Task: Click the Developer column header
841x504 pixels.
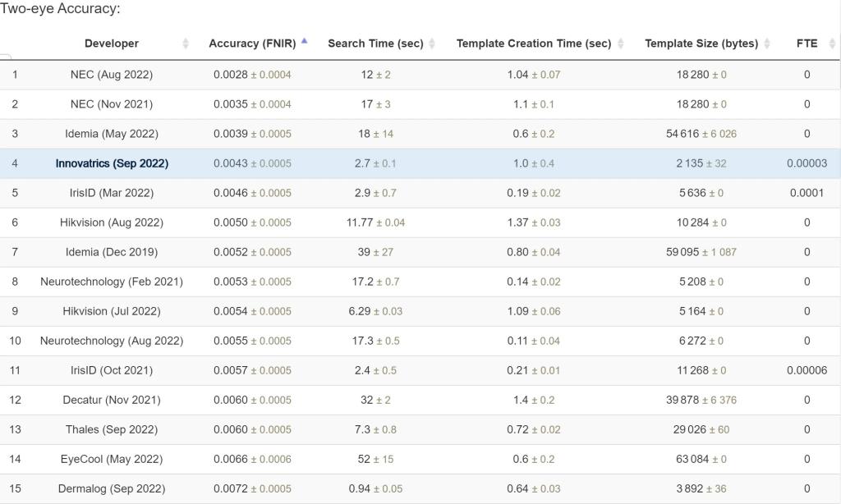Action: click(x=112, y=44)
